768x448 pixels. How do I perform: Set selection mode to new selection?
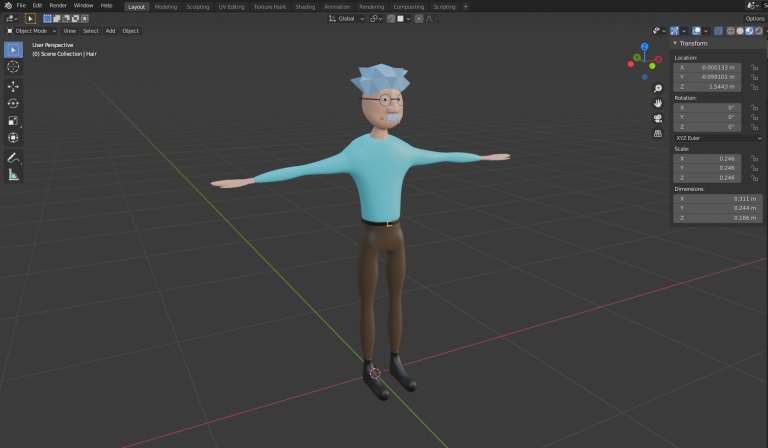[x=48, y=19]
